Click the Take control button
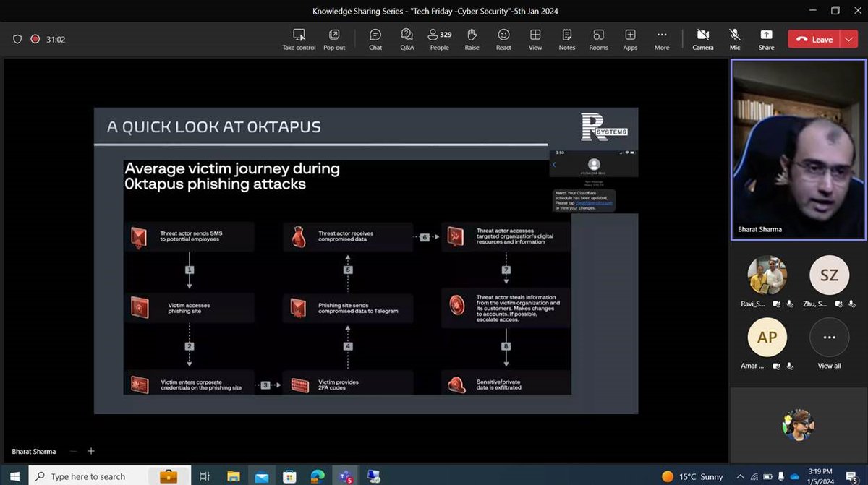This screenshot has width=868, height=485. [299, 40]
